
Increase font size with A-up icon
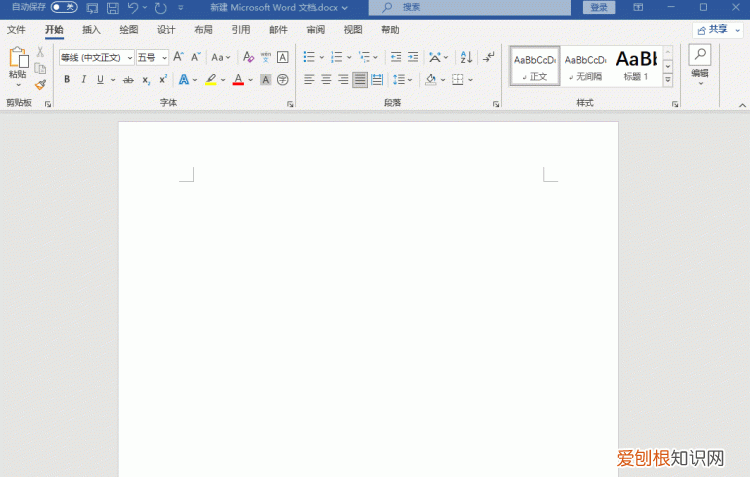178,57
